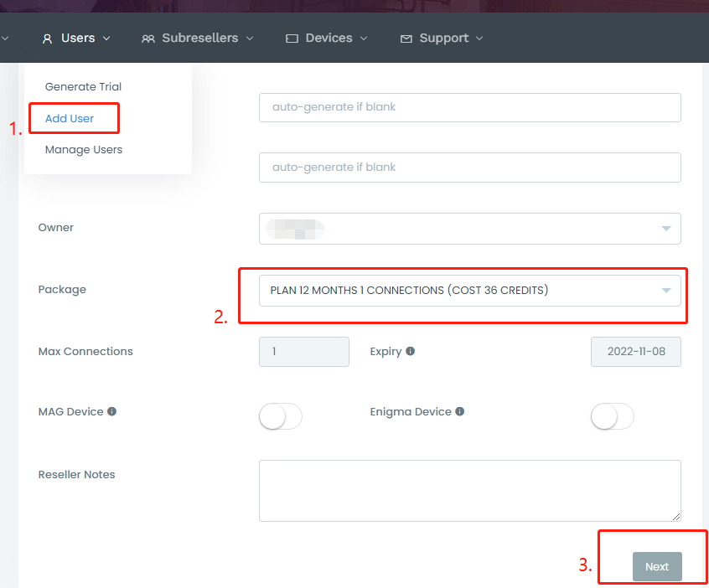Image resolution: width=709 pixels, height=588 pixels.
Task: Open the Owner dropdown
Action: (x=469, y=229)
